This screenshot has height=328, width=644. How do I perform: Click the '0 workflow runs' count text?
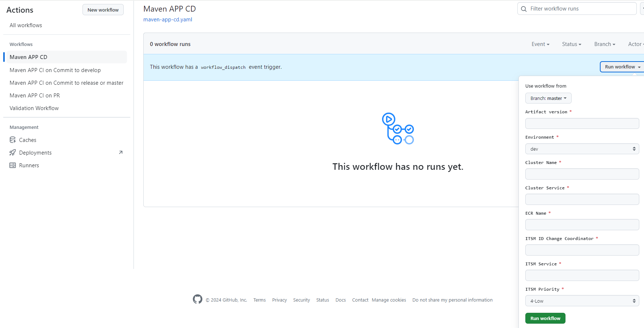[x=170, y=44]
